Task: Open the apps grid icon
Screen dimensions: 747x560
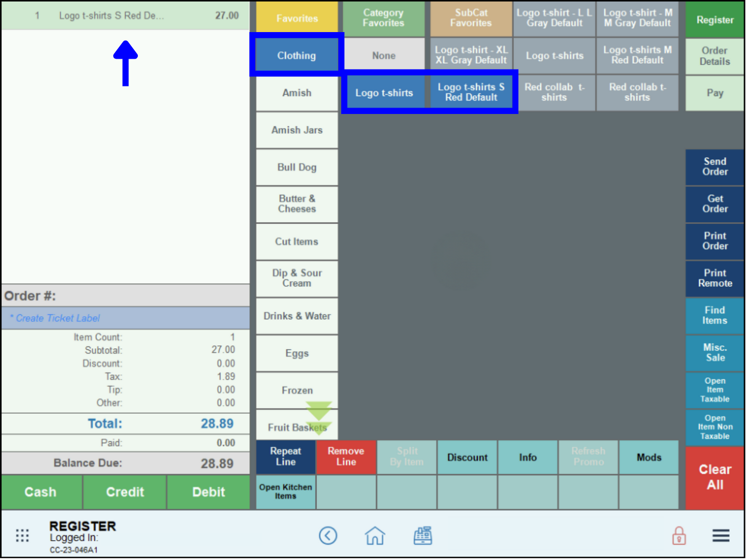Action: [x=22, y=536]
